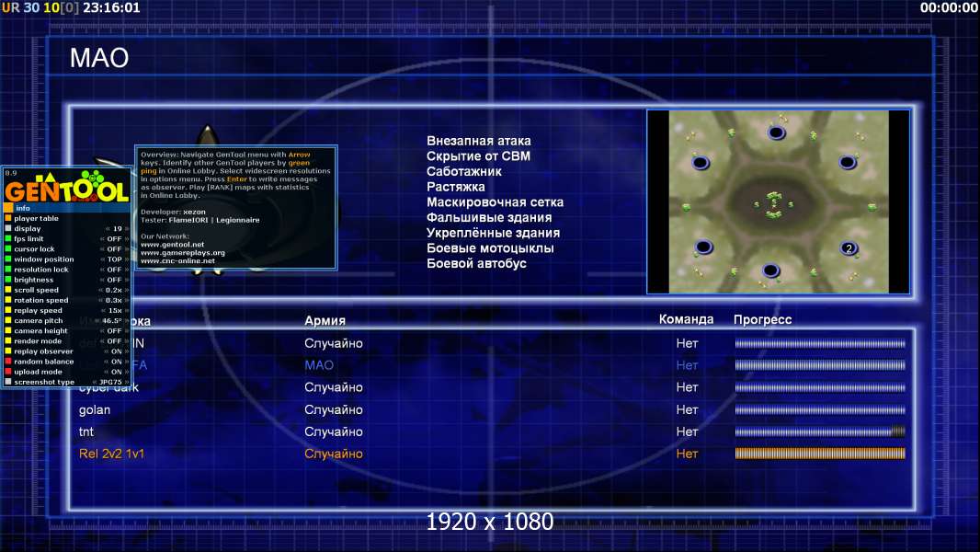Image resolution: width=980 pixels, height=552 pixels.
Task: Click right arrow next to rotation speed 0.3x
Action: [127, 300]
